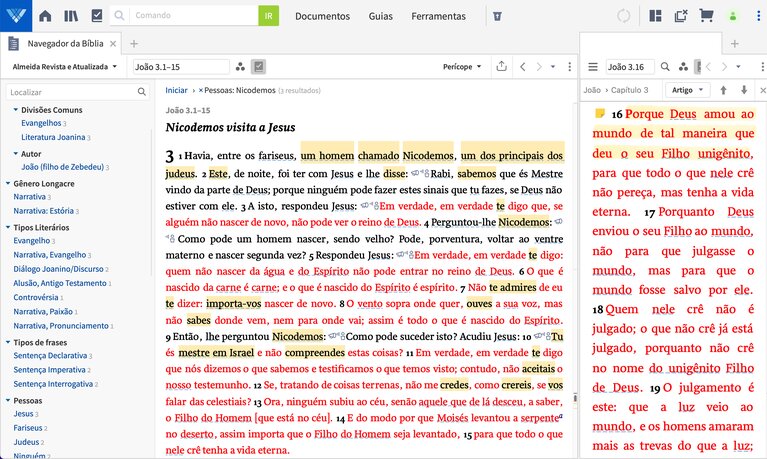Click the green IR go button
767x459 pixels.
click(x=269, y=16)
